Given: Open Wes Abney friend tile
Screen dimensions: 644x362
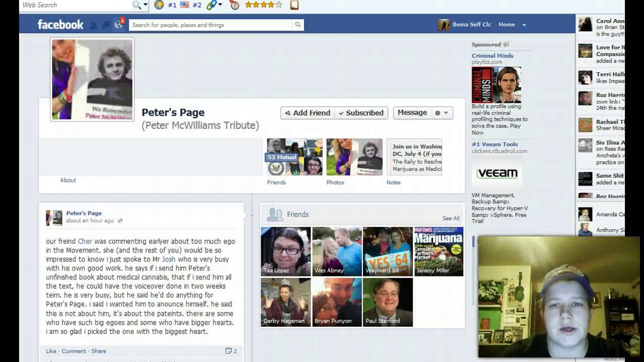Looking at the screenshot, I should tap(337, 251).
